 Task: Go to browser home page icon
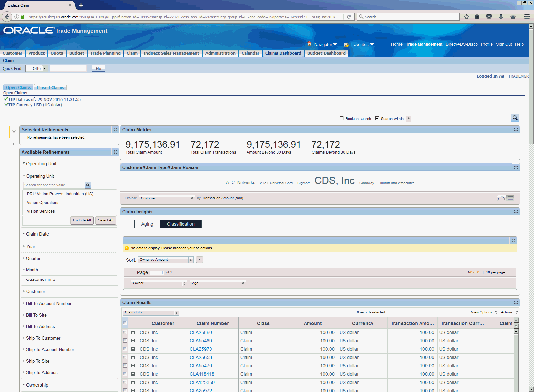tap(513, 17)
